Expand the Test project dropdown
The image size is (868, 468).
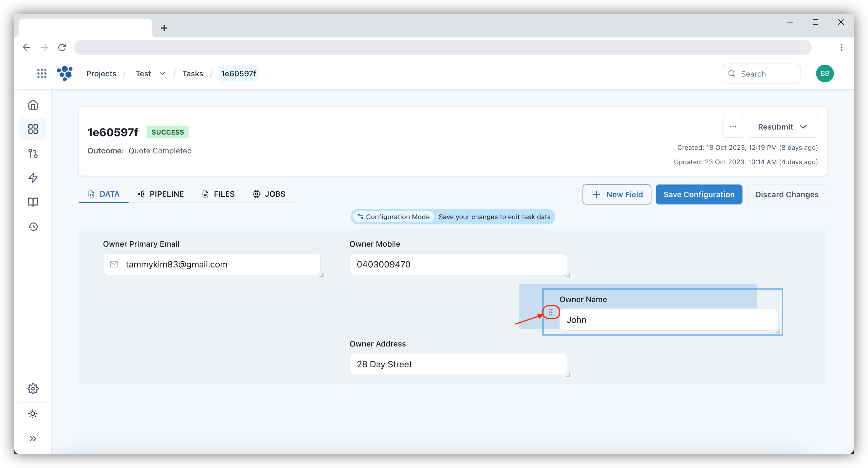click(x=162, y=74)
